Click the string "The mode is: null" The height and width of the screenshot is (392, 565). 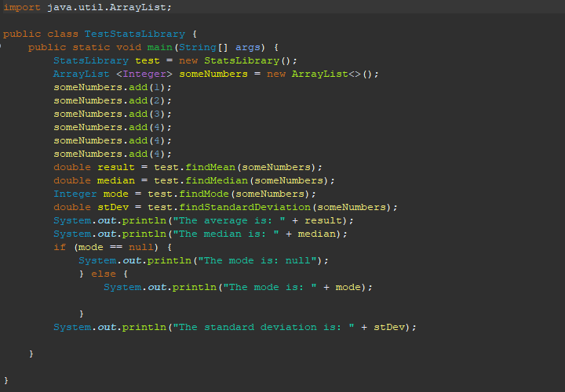[257, 260]
